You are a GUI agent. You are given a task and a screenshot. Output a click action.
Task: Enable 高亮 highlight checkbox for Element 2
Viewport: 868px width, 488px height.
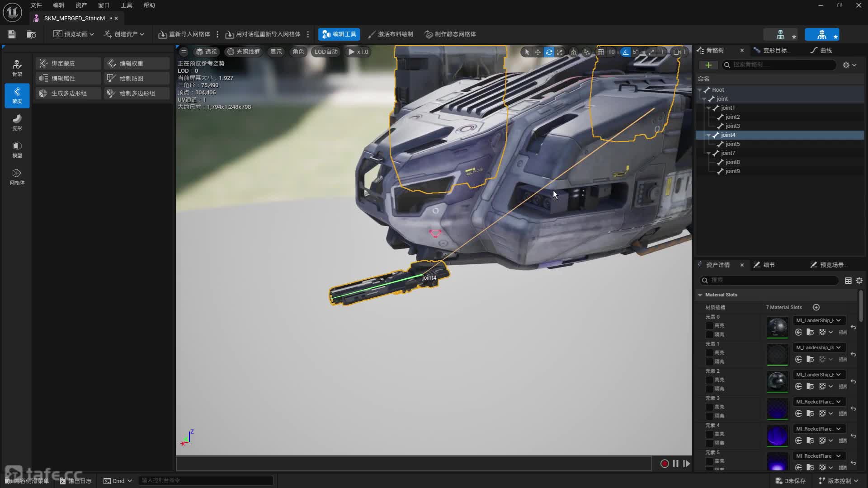(x=709, y=380)
